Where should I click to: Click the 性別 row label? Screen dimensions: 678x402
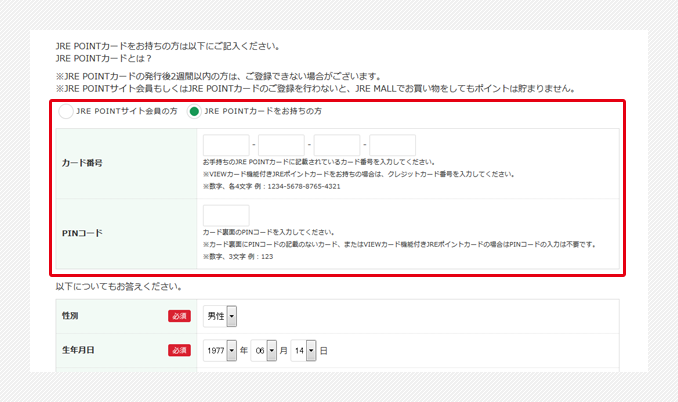point(70,316)
